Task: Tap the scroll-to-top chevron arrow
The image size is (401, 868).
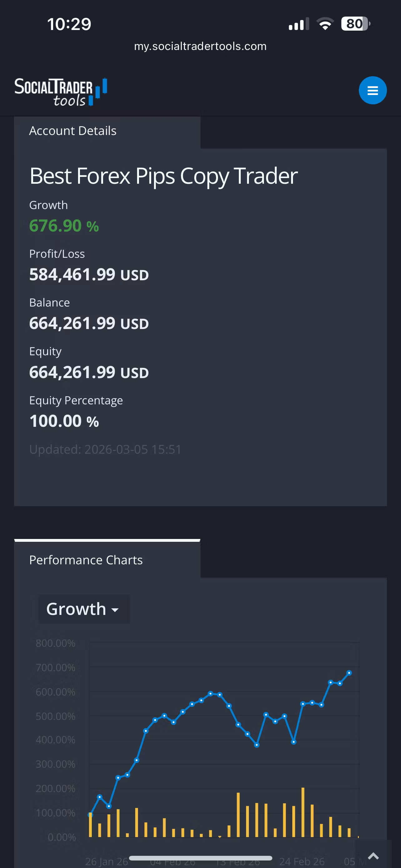Action: 374,856
